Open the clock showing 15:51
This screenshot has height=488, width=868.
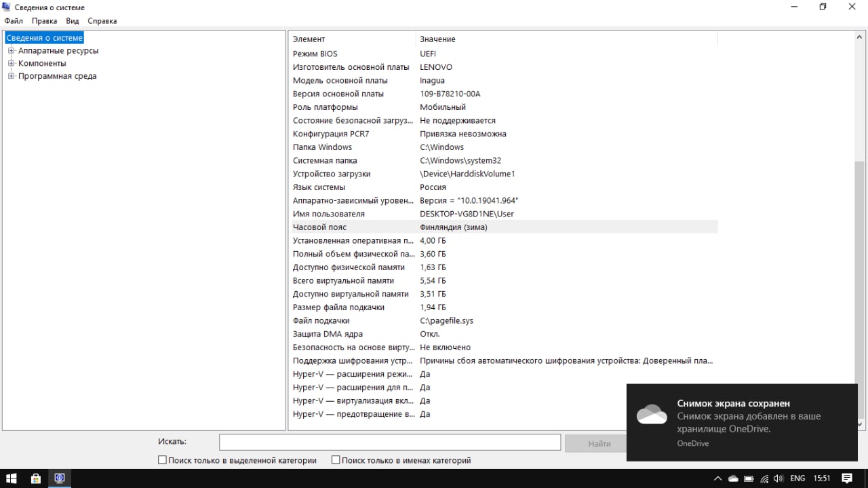822,478
